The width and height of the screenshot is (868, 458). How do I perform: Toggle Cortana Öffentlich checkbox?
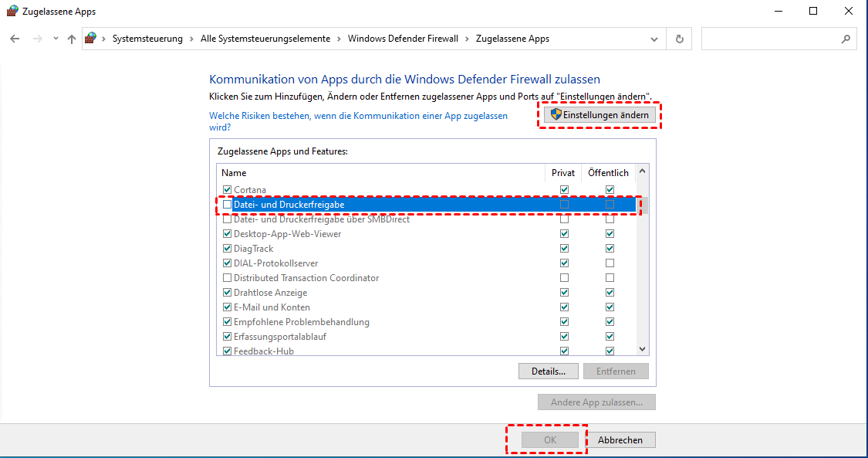pyautogui.click(x=610, y=190)
